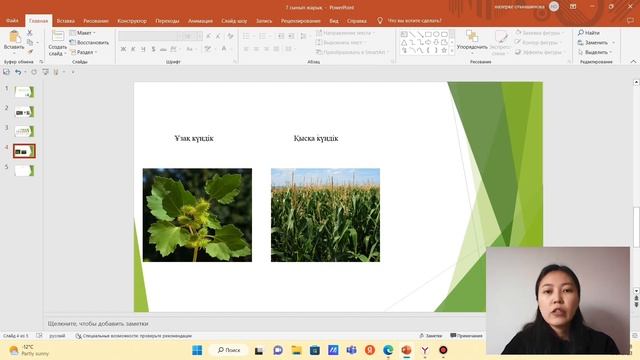Collapse the ribbon with the chevron arrow
This screenshot has width=640, height=360.
633,62
